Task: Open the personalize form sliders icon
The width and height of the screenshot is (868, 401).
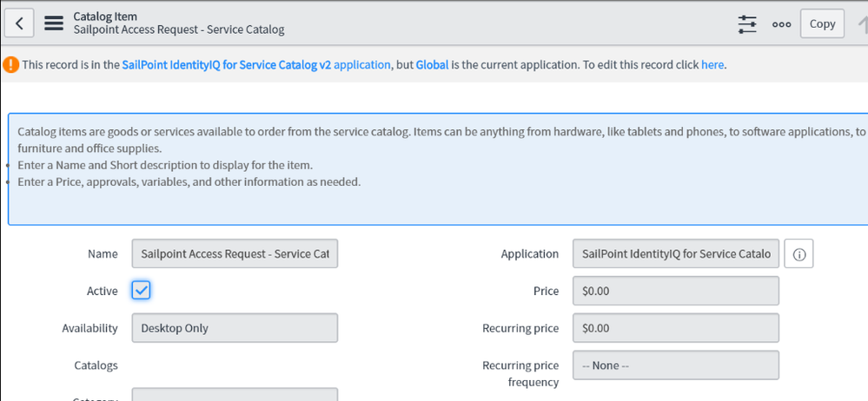Action: click(x=747, y=24)
